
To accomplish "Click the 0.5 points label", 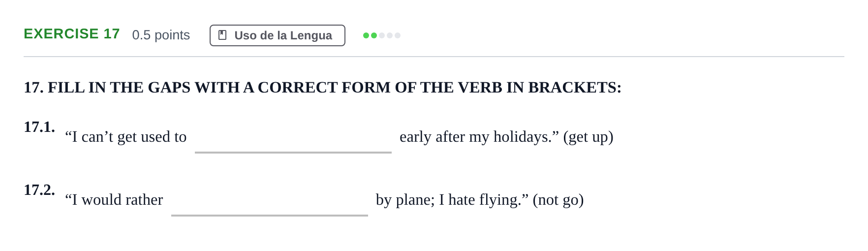I will tap(161, 35).
